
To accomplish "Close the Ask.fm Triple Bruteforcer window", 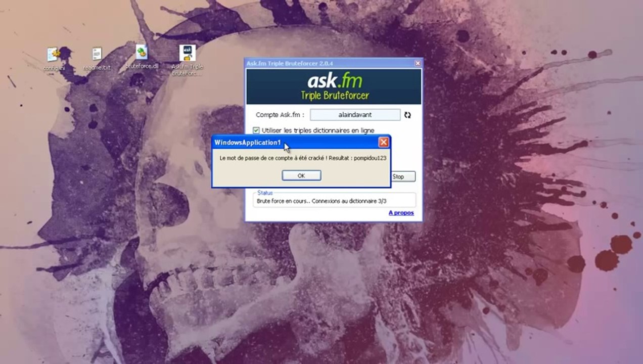I will click(x=418, y=63).
